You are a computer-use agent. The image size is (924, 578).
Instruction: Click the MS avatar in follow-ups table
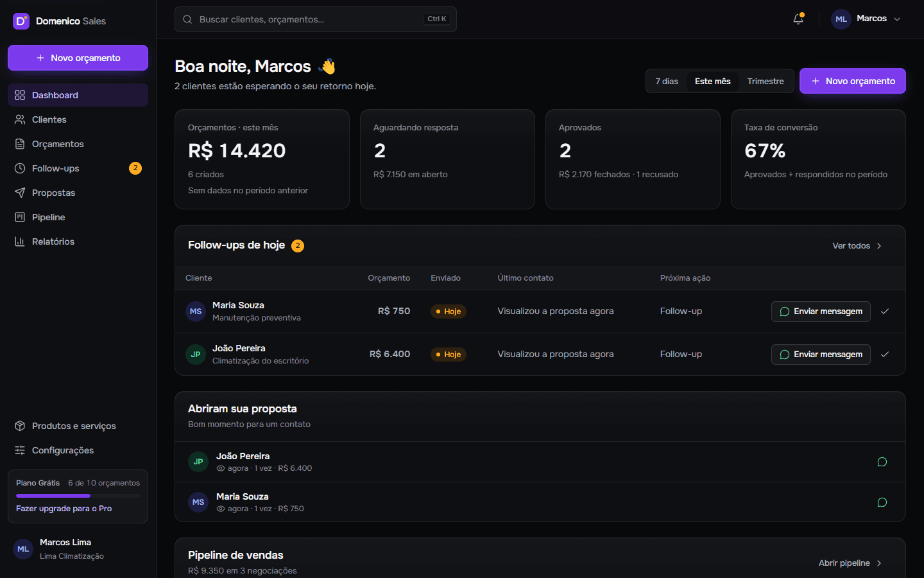[x=196, y=311]
